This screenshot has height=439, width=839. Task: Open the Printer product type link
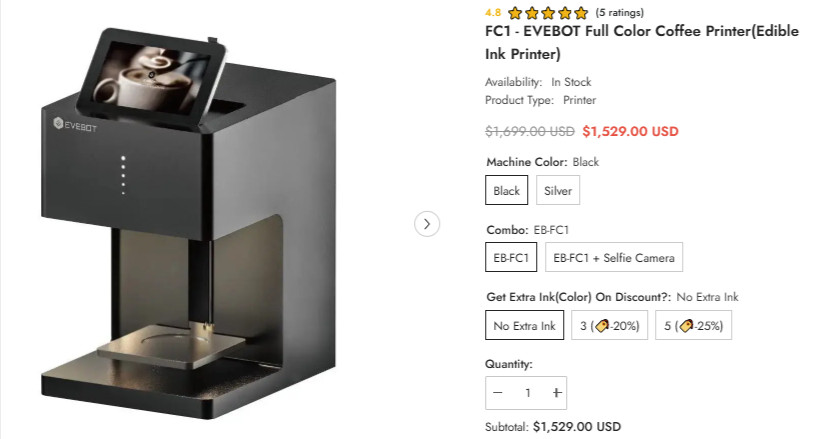point(579,100)
